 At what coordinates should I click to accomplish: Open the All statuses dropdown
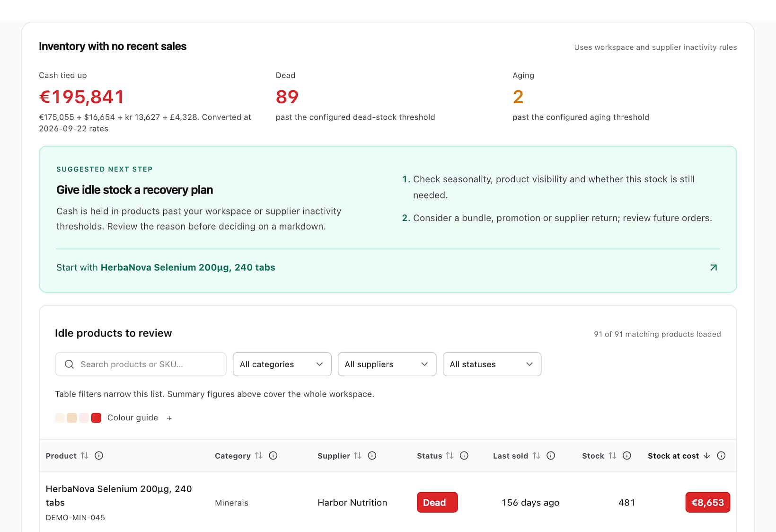pos(492,364)
